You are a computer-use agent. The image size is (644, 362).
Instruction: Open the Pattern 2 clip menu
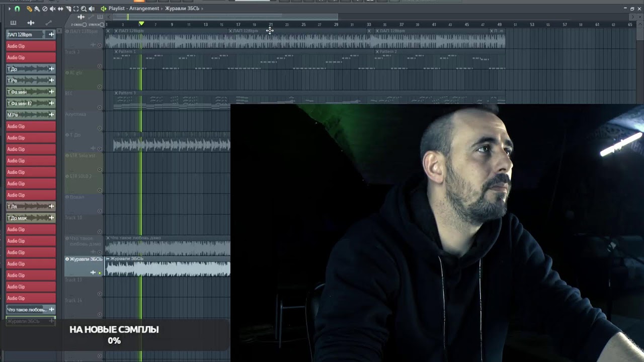click(377, 52)
